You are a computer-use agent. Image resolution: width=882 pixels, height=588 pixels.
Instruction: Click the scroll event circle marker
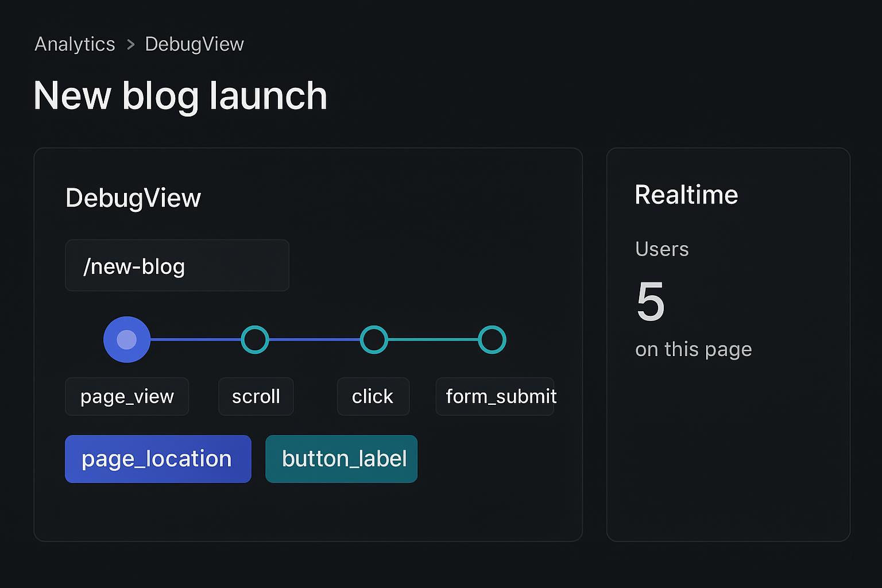pyautogui.click(x=256, y=339)
